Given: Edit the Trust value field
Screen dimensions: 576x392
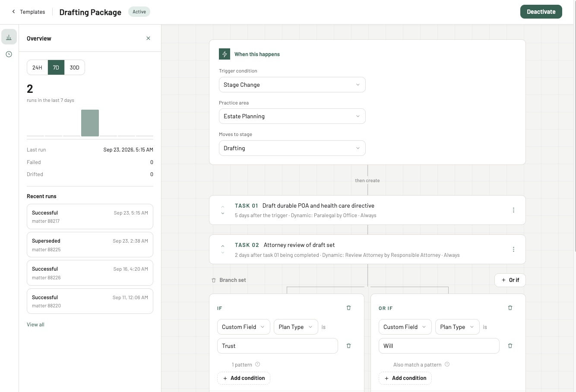Looking at the screenshot, I should point(278,346).
